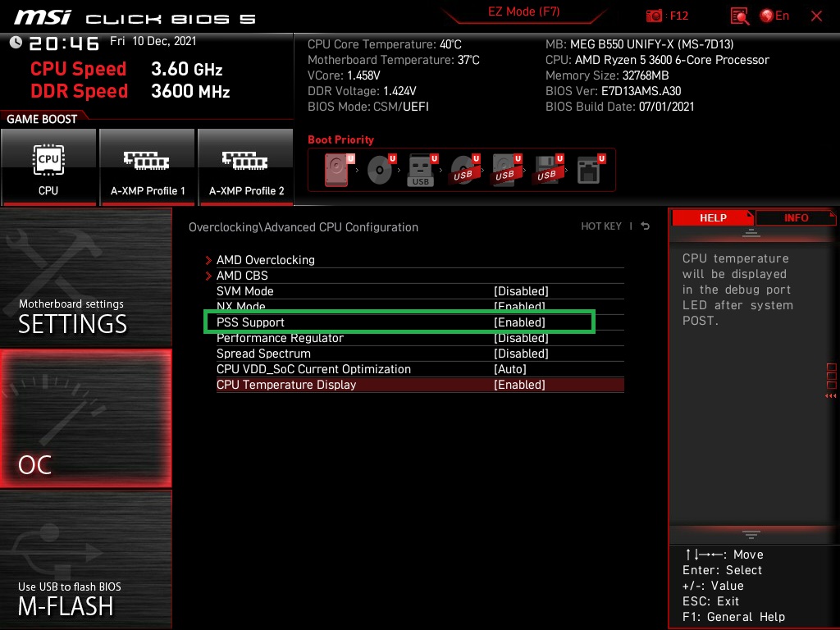The width and height of the screenshot is (840, 630).
Task: Change Spread Spectrum value [Disabled]
Action: click(x=521, y=354)
